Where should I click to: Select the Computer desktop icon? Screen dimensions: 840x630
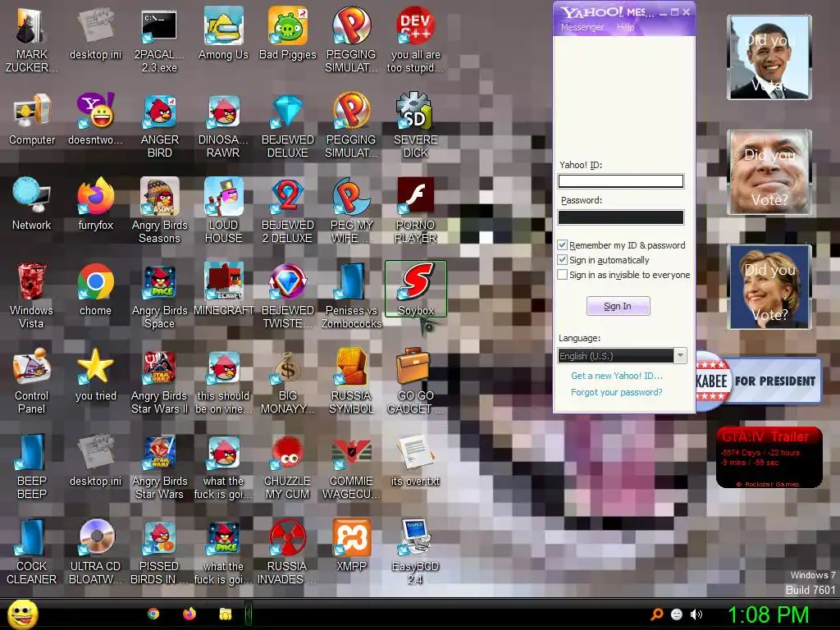click(32, 118)
